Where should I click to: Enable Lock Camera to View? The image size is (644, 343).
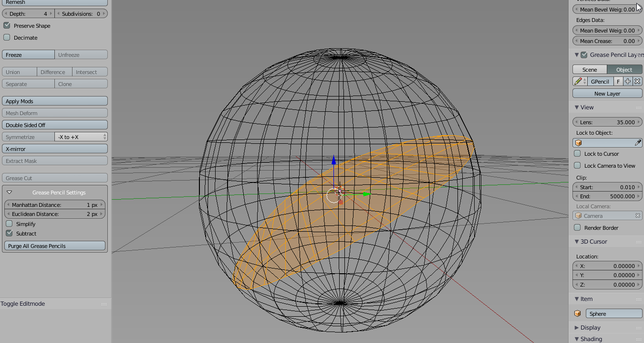click(x=577, y=166)
